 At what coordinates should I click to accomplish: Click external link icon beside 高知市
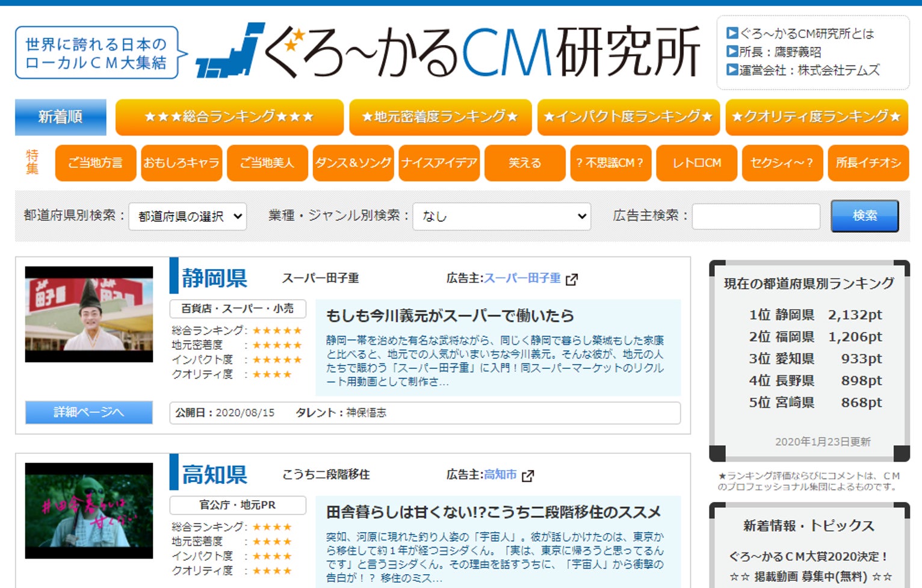point(528,476)
